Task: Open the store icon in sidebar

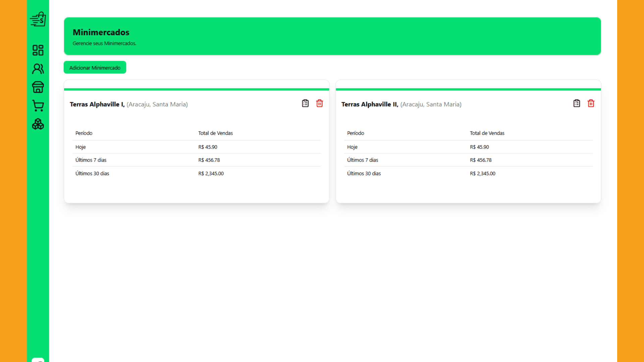Action: point(38,87)
